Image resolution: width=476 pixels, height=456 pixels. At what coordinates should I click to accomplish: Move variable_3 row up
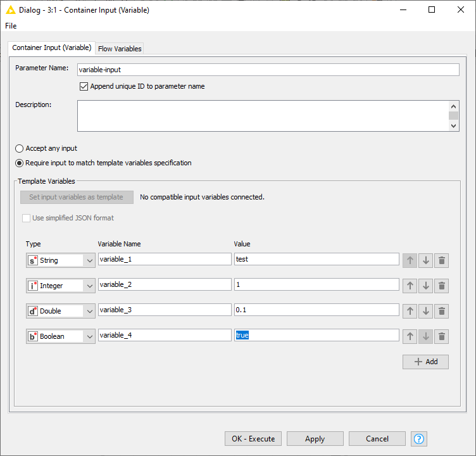[x=410, y=311]
